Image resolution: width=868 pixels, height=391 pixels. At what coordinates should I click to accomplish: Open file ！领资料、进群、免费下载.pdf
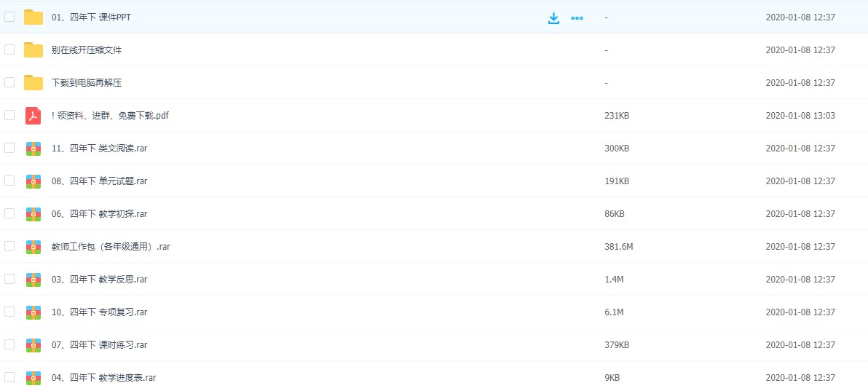point(110,116)
